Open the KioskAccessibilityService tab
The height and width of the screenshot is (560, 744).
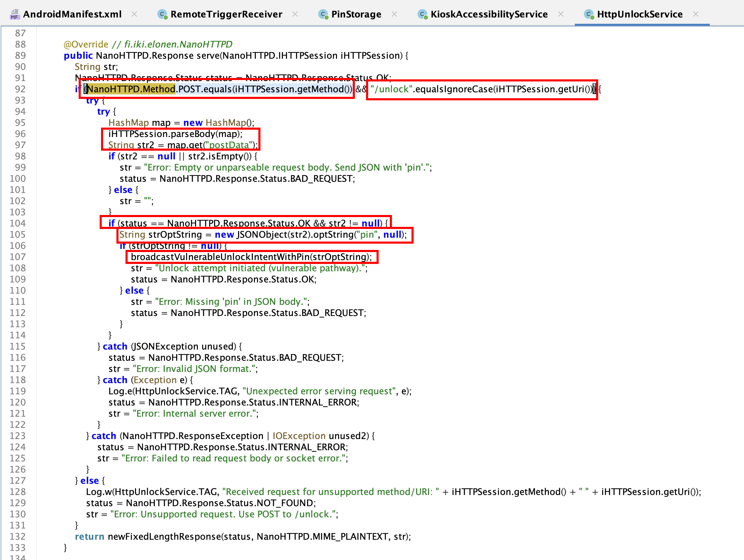click(x=489, y=14)
